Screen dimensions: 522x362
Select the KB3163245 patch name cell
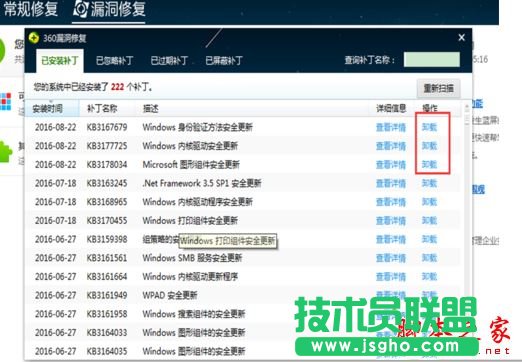click(x=107, y=183)
